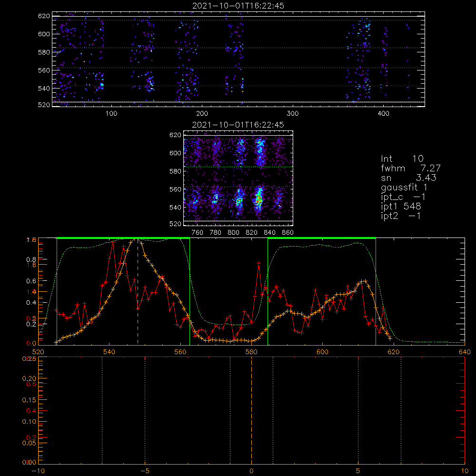The image size is (476, 476).
Task: Select the 'ipt2 -1' readout line
Action: pyautogui.click(x=401, y=216)
